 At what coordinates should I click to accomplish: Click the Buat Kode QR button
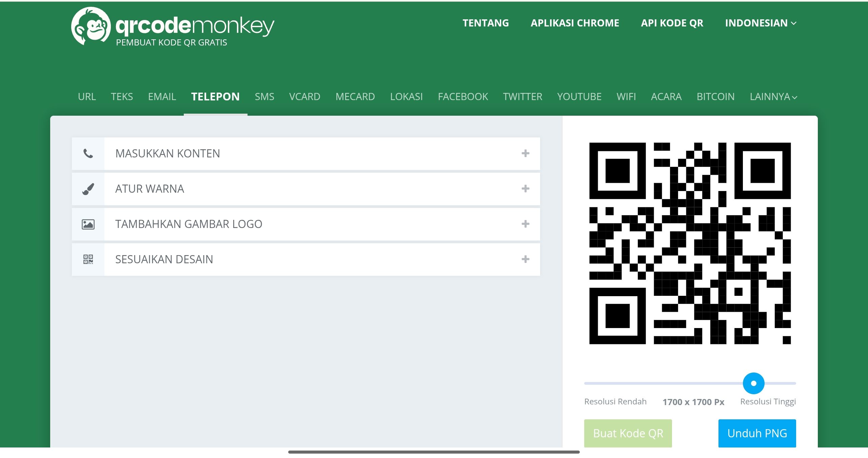point(628,433)
